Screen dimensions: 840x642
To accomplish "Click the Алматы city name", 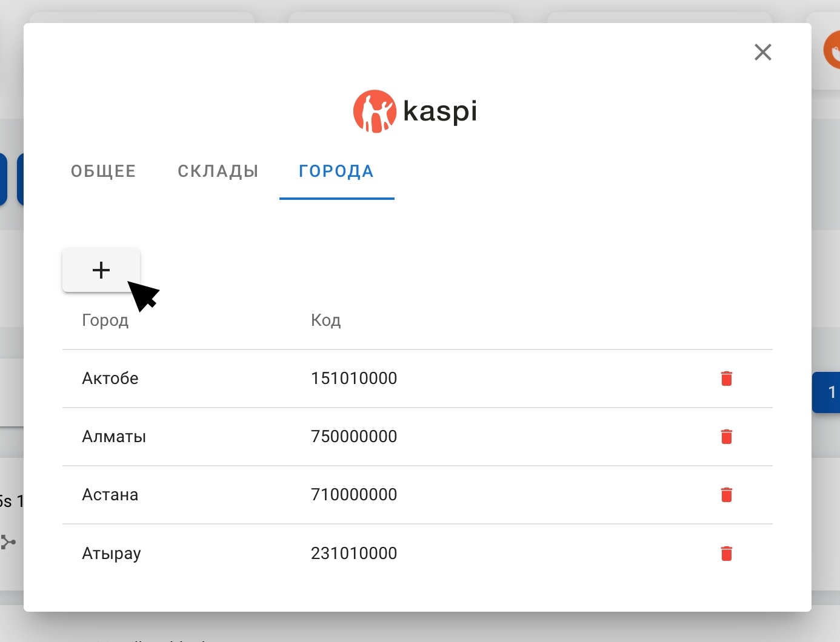I will tap(114, 437).
